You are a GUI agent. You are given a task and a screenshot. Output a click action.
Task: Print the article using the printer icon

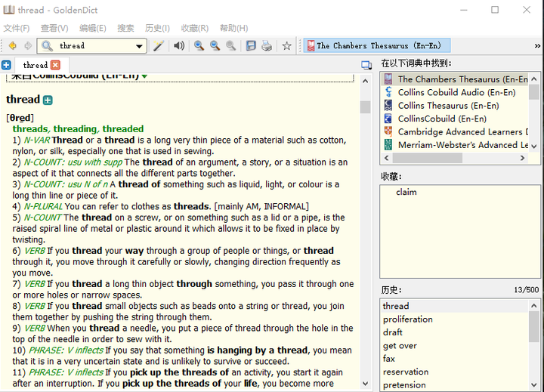267,46
